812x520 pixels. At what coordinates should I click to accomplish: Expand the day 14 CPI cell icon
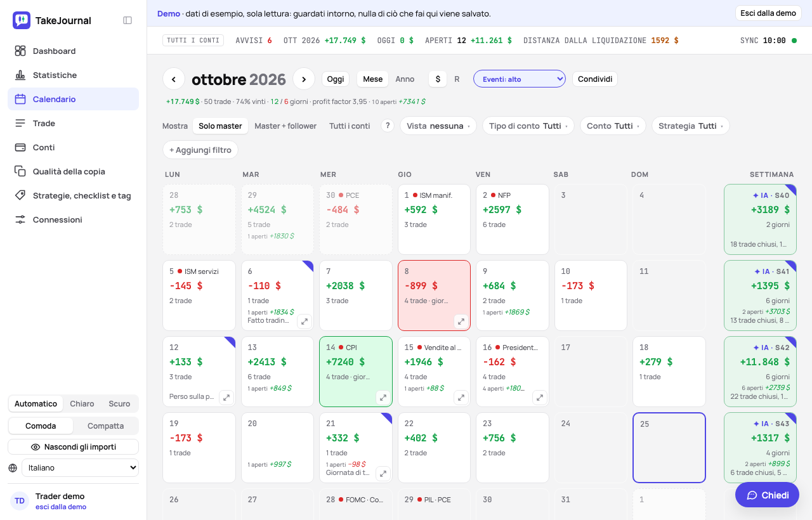pos(383,398)
